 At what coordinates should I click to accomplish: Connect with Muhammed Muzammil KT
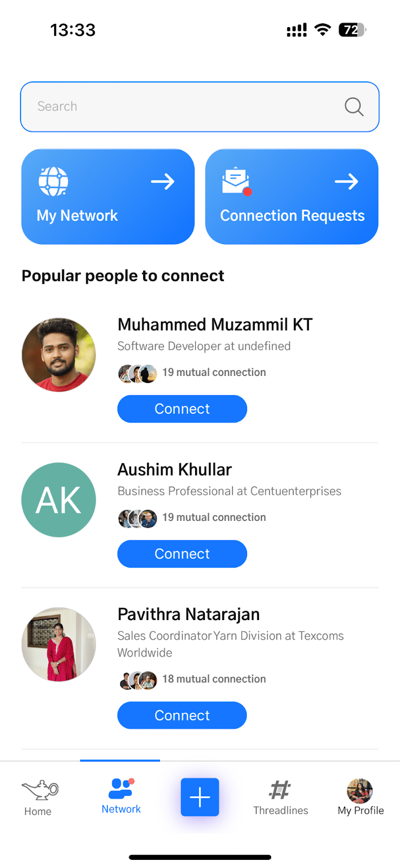[x=182, y=409]
